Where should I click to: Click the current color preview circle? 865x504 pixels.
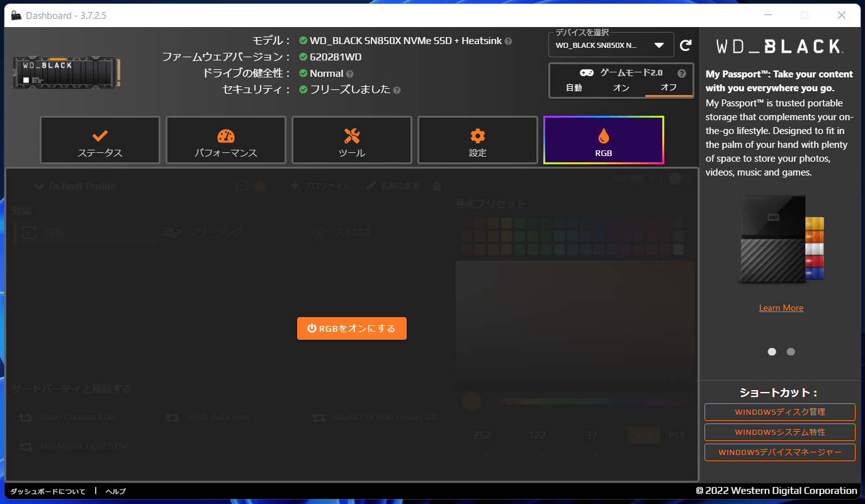[x=472, y=401]
